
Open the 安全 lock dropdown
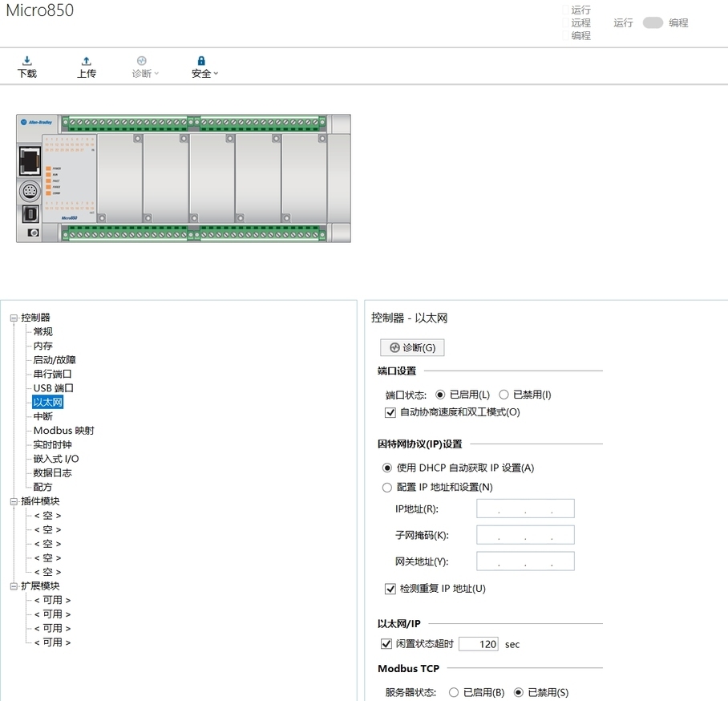(204, 67)
